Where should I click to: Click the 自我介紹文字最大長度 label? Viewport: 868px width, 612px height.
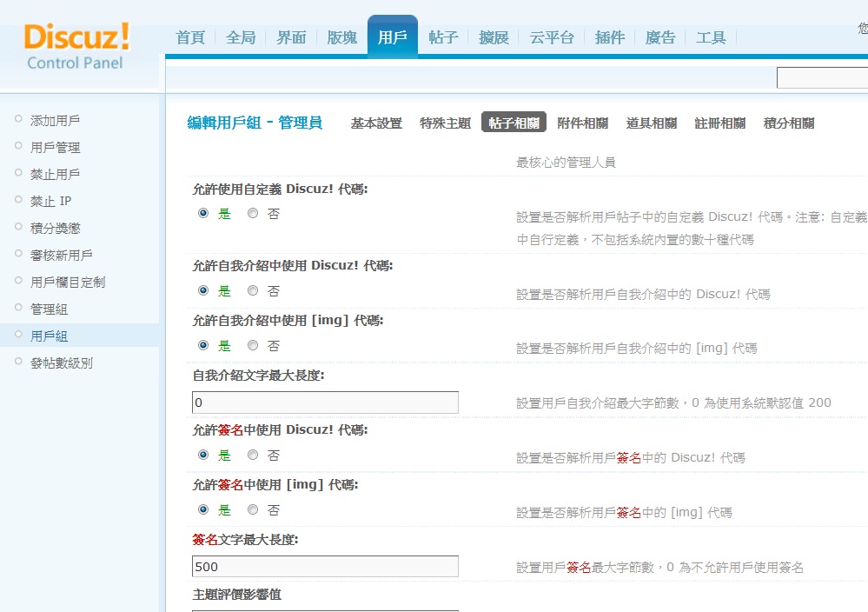pyautogui.click(x=258, y=376)
